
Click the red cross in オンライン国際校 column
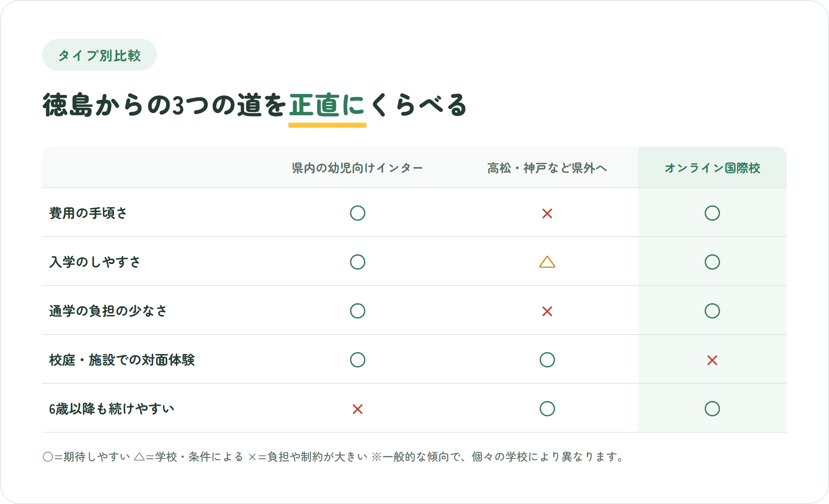712,360
